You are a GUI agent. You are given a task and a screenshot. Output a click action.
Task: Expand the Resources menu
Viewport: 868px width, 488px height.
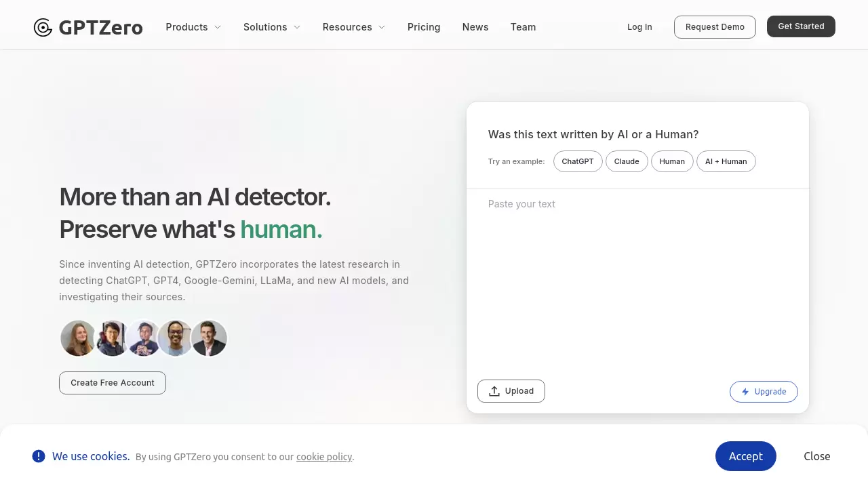(x=354, y=27)
